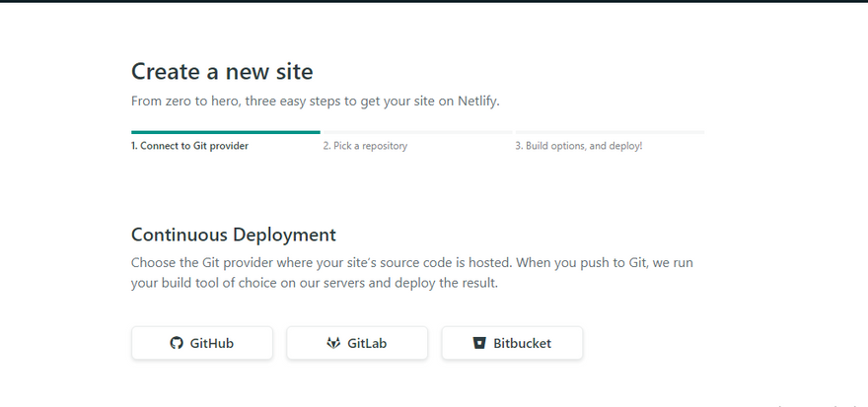Click the middle gray progress bar segment
Viewport: 868px width, 407px height.
coord(416,131)
